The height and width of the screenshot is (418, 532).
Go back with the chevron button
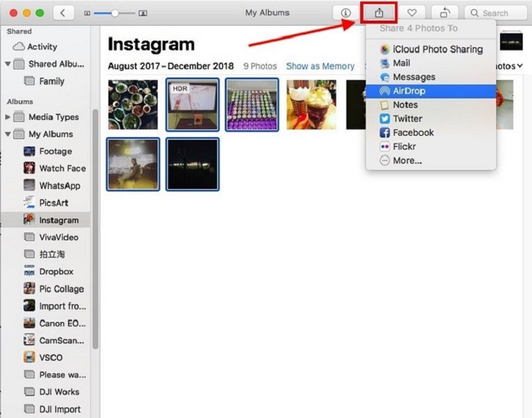tap(63, 13)
